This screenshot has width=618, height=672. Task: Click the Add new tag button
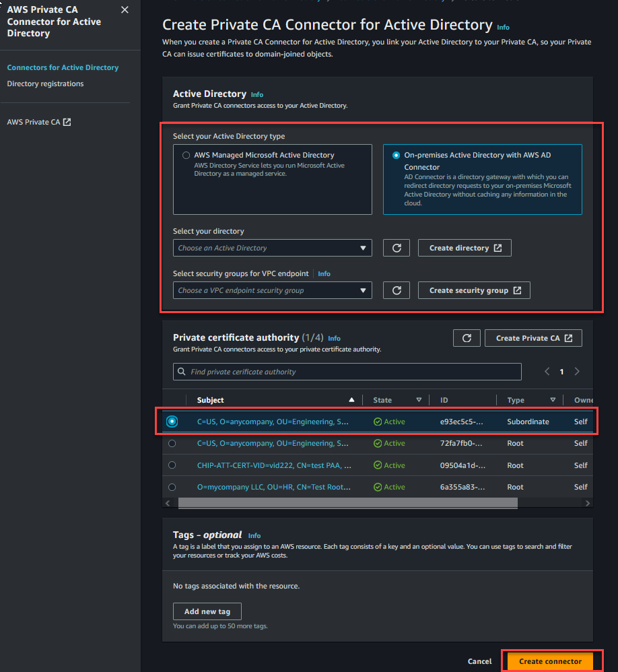pyautogui.click(x=207, y=611)
